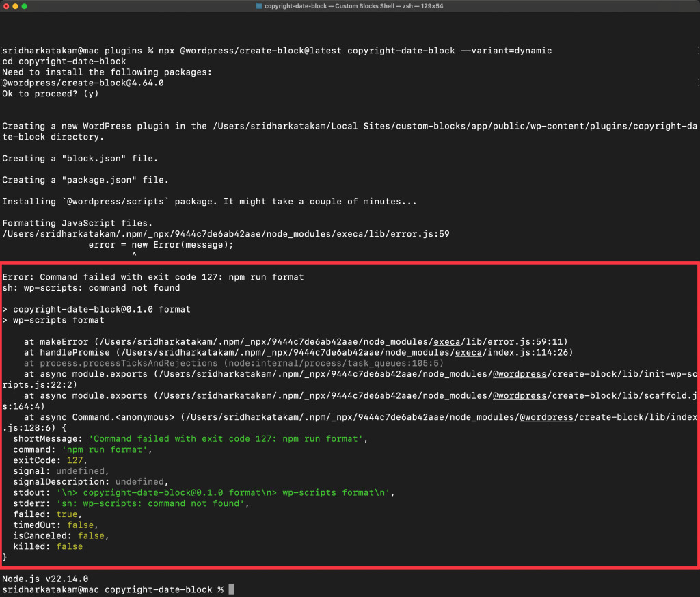The height and width of the screenshot is (597, 700).
Task: Click the cursor block at the bottom prompt
Action: click(231, 589)
